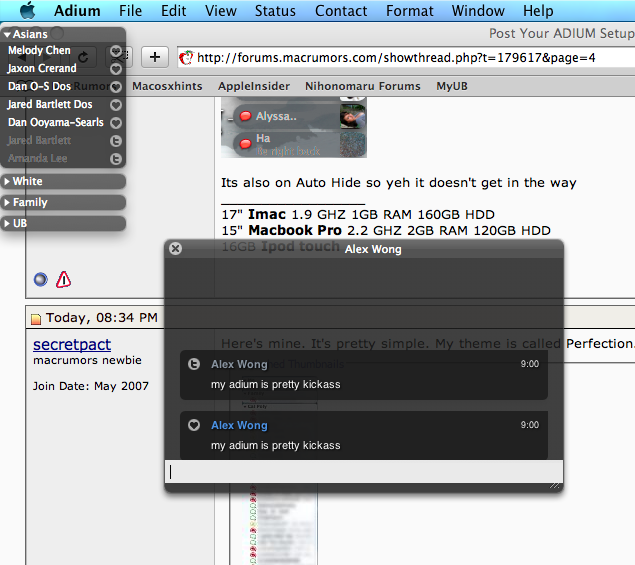
Task: Click the browser URL address field
Action: click(406, 58)
